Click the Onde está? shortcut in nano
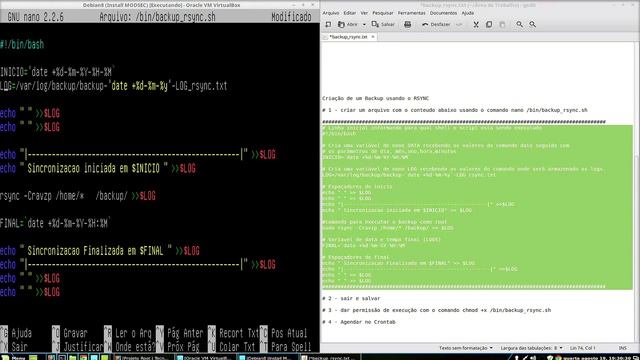Image resolution: width=640 pixels, height=360 pixels. [x=130, y=347]
